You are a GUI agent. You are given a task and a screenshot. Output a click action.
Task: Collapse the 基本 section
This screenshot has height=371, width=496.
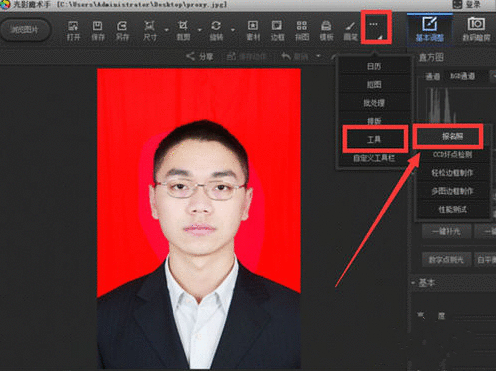click(413, 283)
